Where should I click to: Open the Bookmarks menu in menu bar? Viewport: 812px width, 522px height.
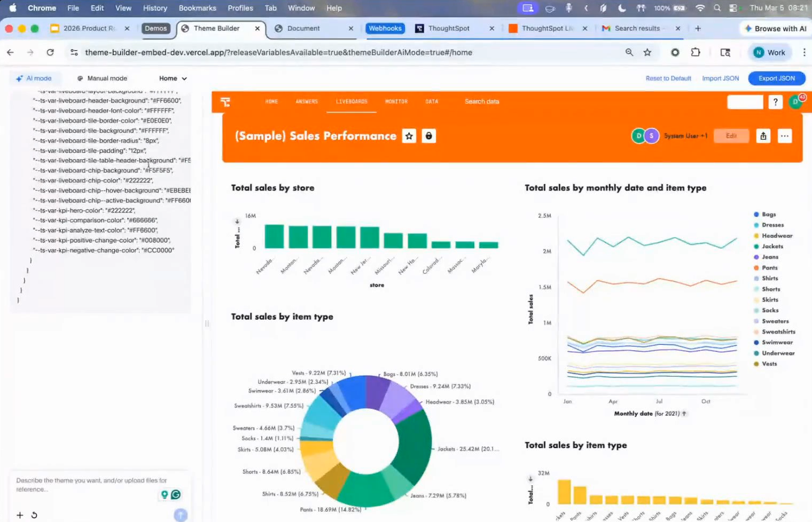197,8
